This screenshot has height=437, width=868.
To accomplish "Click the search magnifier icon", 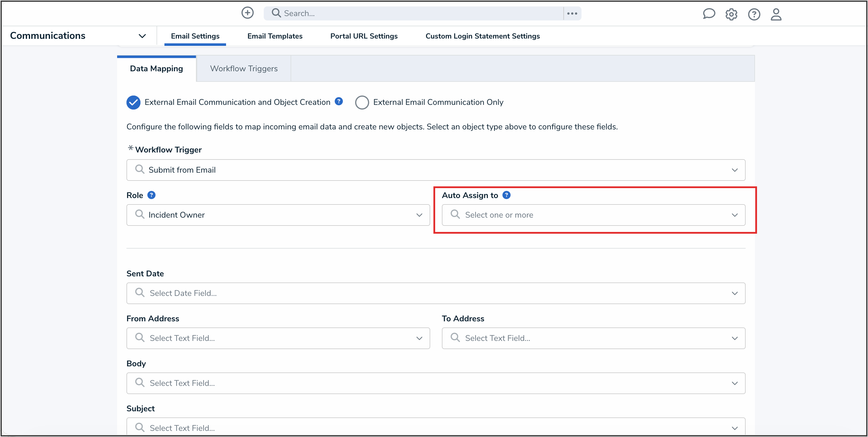I will [276, 13].
